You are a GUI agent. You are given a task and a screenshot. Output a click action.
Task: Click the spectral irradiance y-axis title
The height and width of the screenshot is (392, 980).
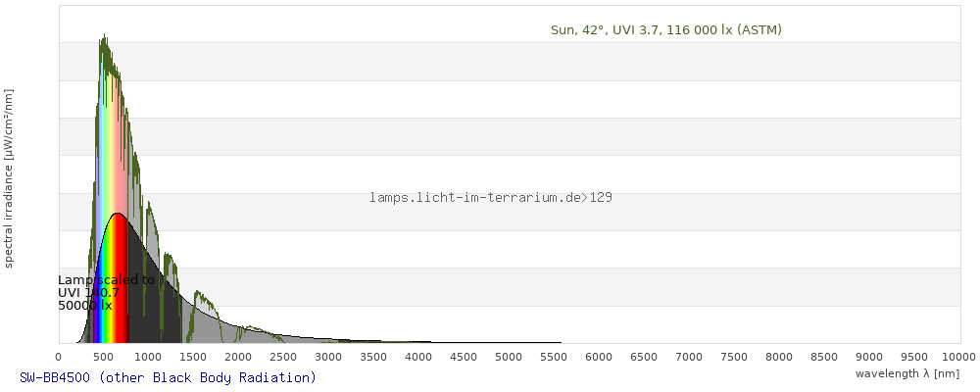(x=9, y=177)
